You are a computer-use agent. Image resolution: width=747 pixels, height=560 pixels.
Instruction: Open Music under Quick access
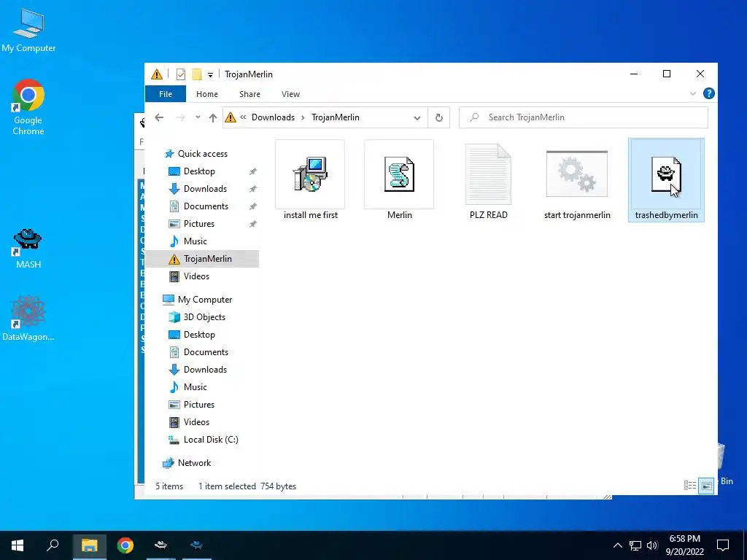pyautogui.click(x=195, y=241)
